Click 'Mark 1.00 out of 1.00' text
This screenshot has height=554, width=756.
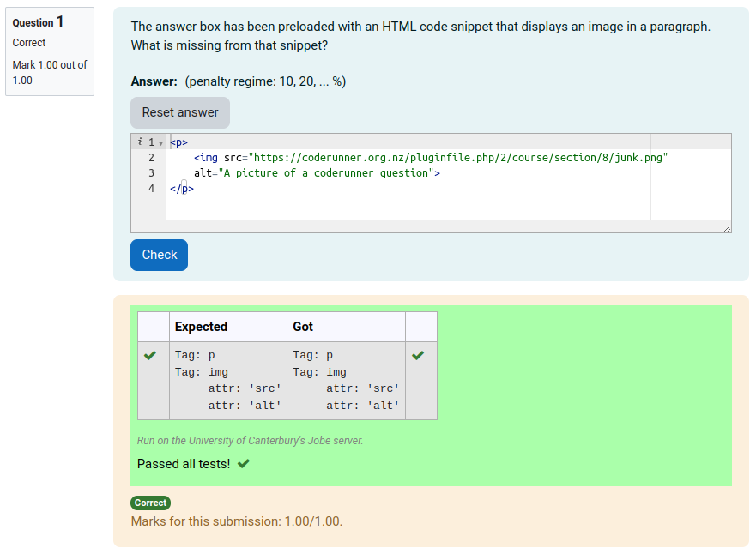(50, 72)
